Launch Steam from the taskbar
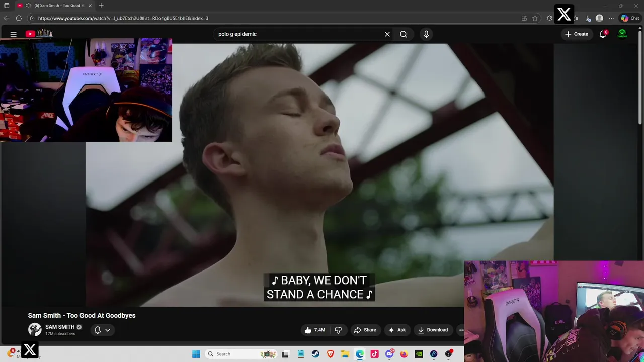This screenshot has height=362, width=644. (x=315, y=354)
